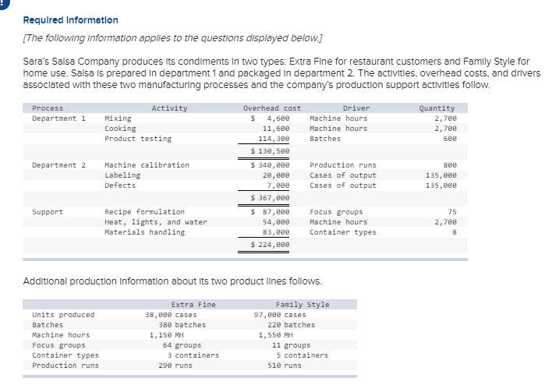Click the '$ 367,000' Department 2 total

(270, 198)
